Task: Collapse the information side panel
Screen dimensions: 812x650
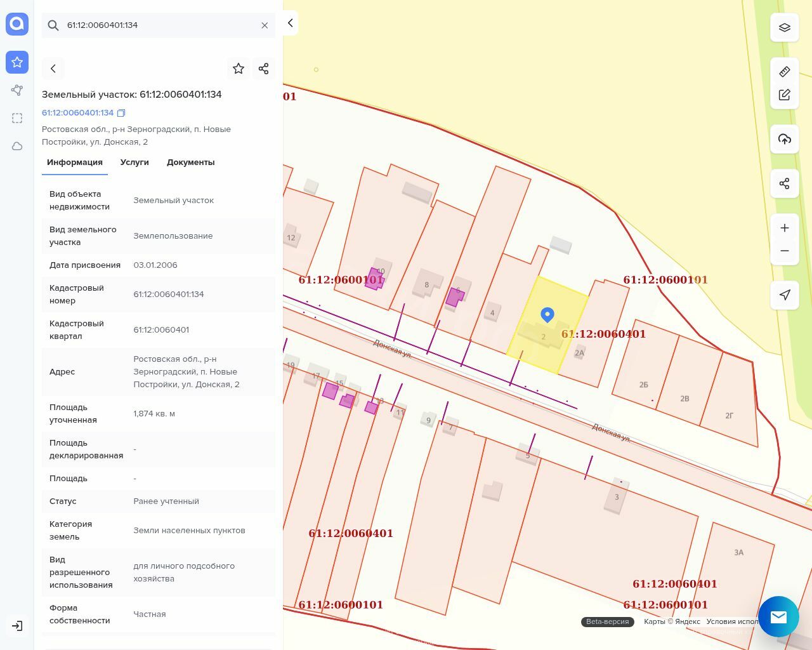Action: point(290,23)
